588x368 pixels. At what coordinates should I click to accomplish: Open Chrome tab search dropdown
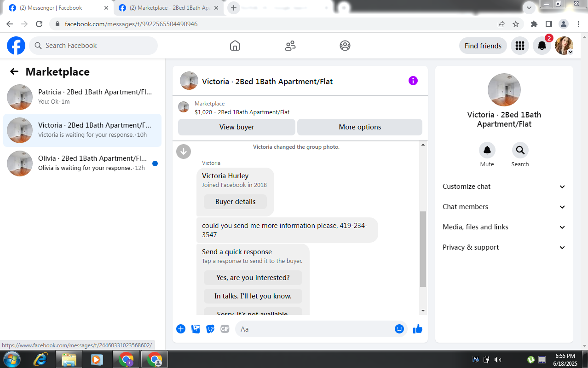(529, 8)
